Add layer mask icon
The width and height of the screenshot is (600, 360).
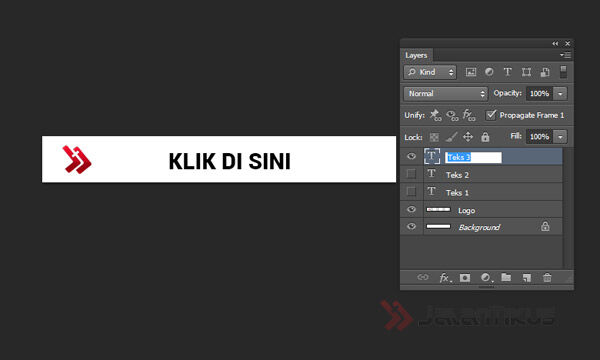(465, 278)
